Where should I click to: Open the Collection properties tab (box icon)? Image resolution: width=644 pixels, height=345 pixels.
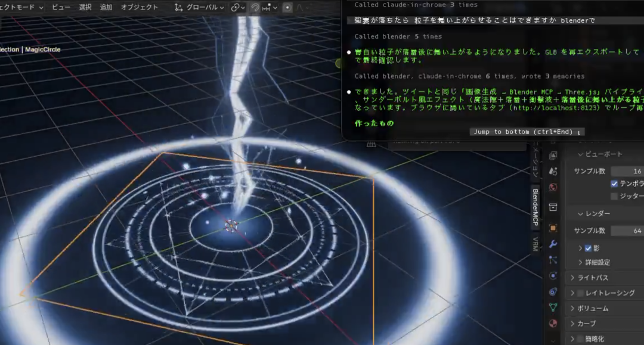(553, 207)
